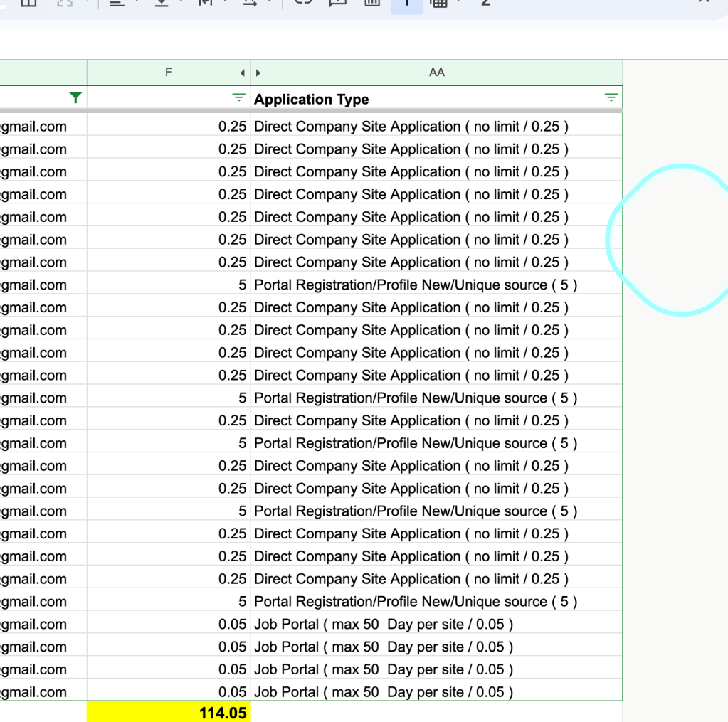Select the column F header
The image size is (728, 722).
[x=168, y=73]
